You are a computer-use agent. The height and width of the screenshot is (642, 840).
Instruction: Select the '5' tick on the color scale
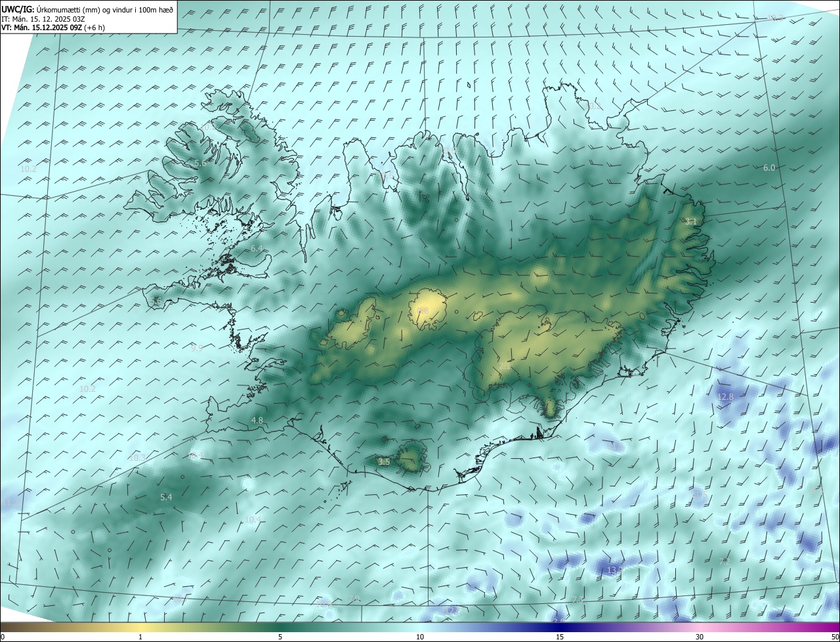coord(280,637)
